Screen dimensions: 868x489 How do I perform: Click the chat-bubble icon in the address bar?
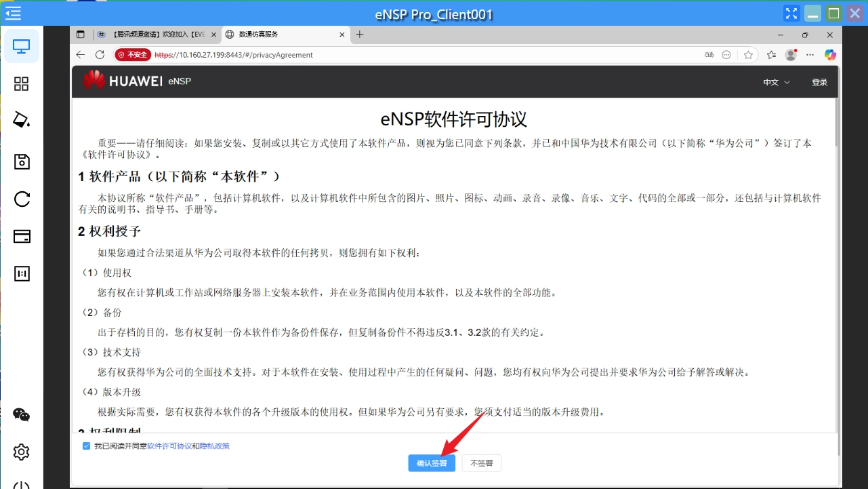tap(726, 55)
